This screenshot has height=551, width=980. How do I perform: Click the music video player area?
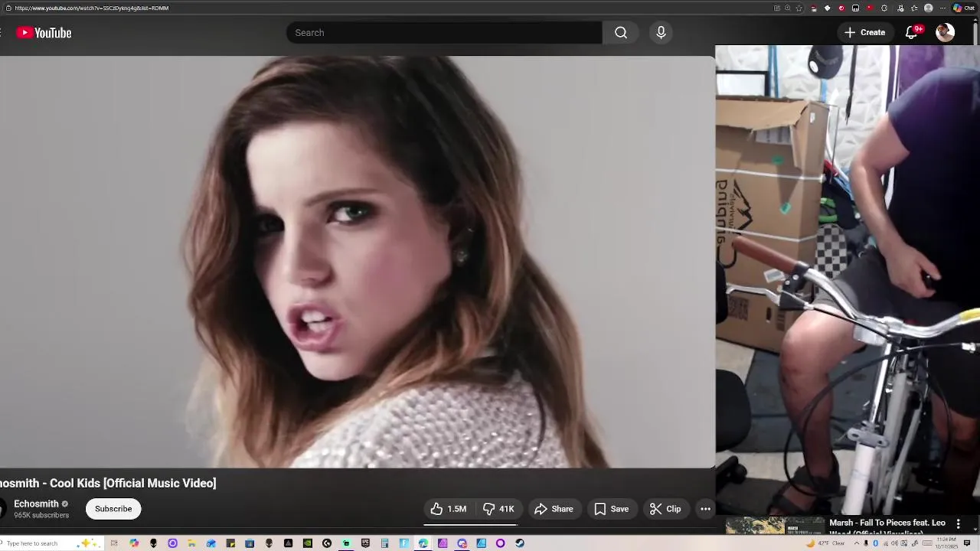pyautogui.click(x=357, y=260)
